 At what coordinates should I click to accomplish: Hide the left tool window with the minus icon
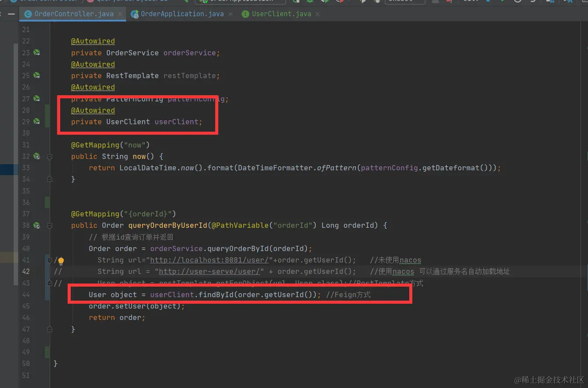[x=11, y=14]
